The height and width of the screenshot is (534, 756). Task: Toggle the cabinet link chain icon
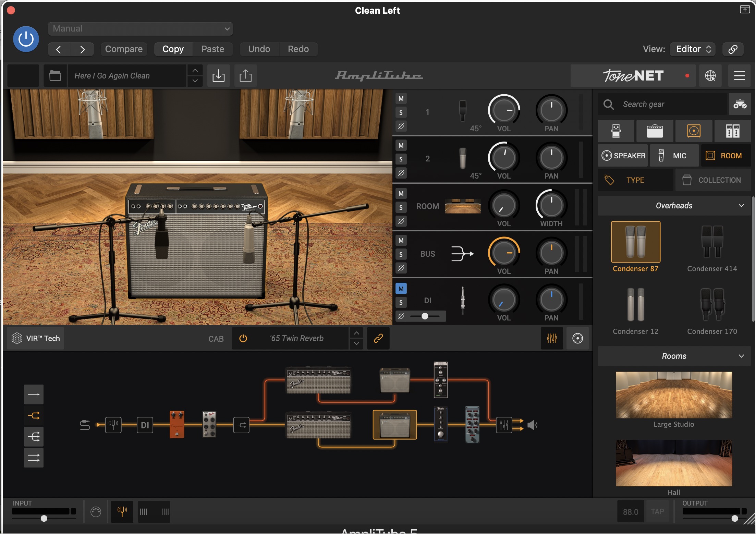378,338
